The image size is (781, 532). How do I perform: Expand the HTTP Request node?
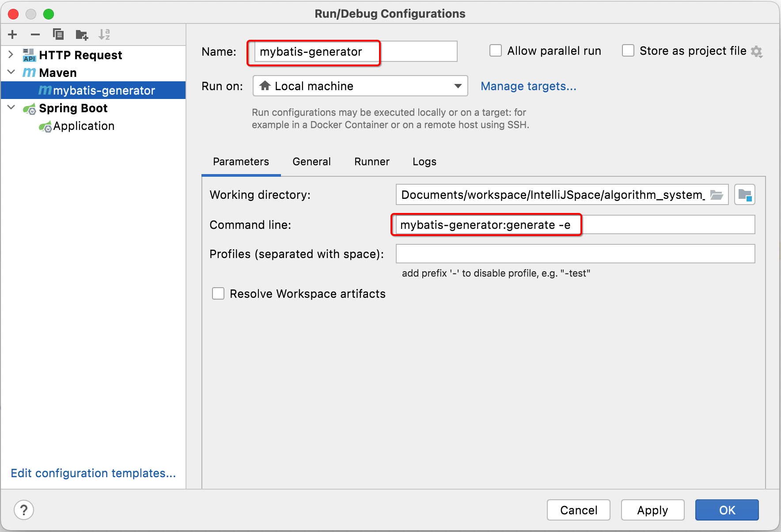pyautogui.click(x=11, y=55)
